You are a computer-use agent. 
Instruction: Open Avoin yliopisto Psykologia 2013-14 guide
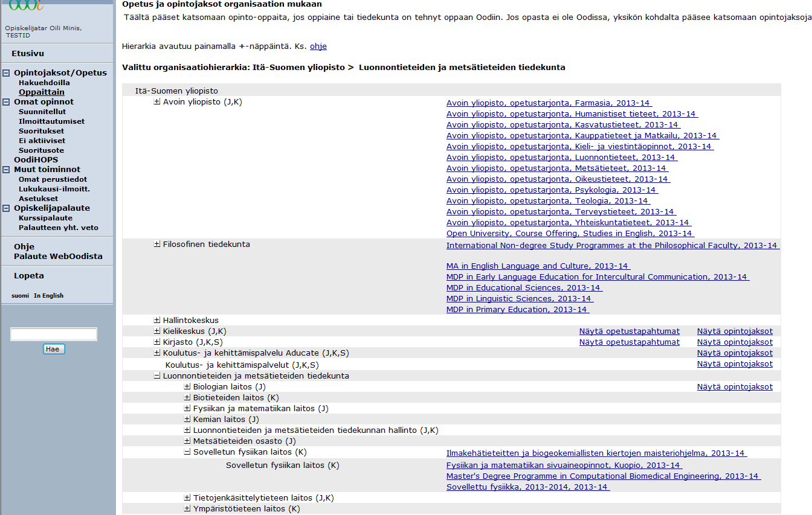point(552,190)
